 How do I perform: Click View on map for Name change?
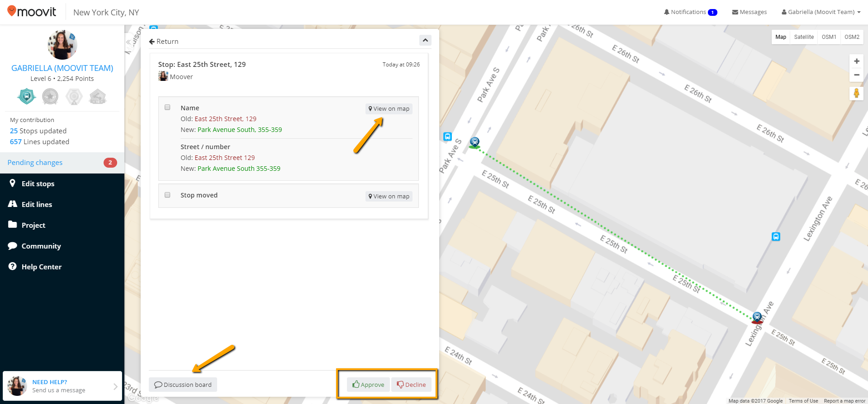point(389,109)
